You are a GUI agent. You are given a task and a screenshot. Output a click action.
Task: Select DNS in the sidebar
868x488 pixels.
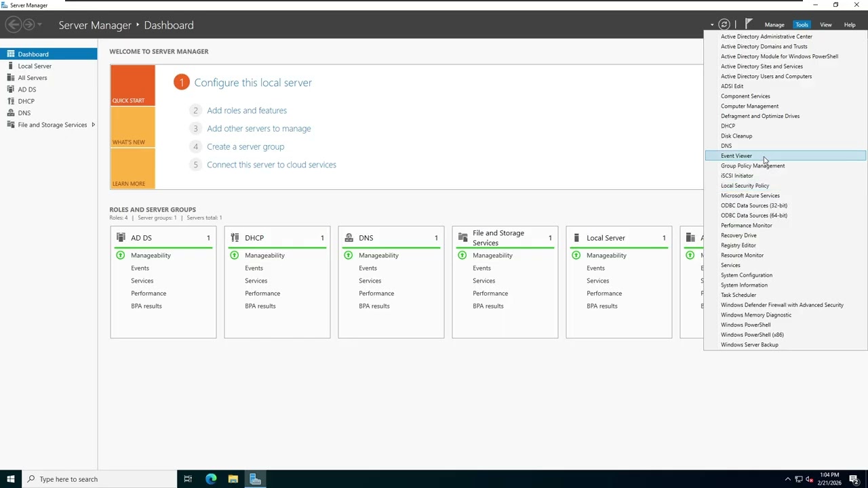pyautogui.click(x=49, y=113)
